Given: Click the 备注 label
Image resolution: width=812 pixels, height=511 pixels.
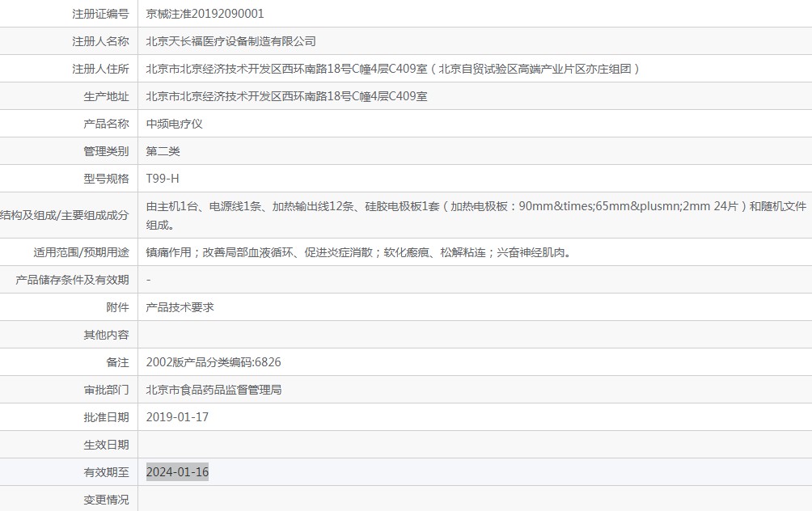Looking at the screenshot, I should tap(117, 362).
